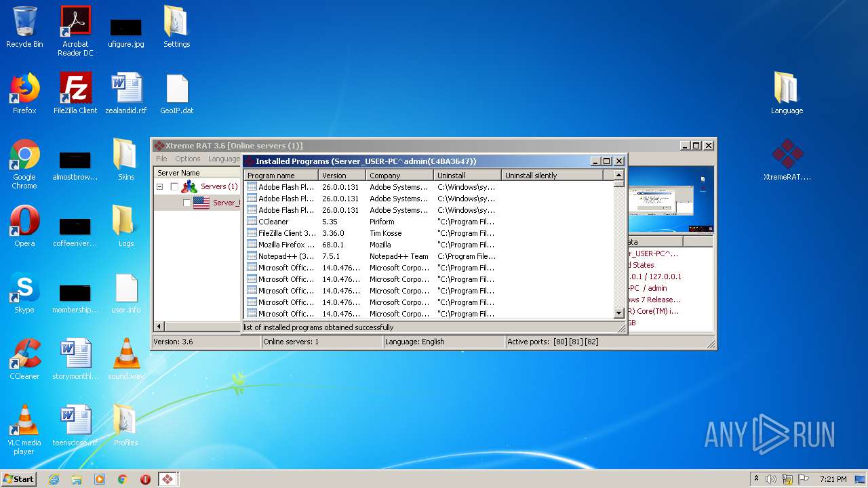Launch Opera from desktop
The width and height of the screenshot is (868, 488).
pyautogui.click(x=24, y=226)
